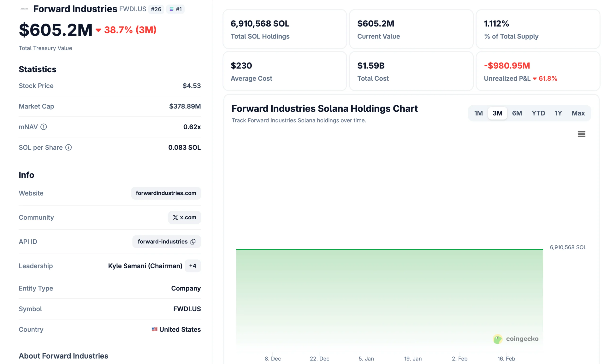Click the green holdings area chart
Screen dimensions: 609x364
388,294
